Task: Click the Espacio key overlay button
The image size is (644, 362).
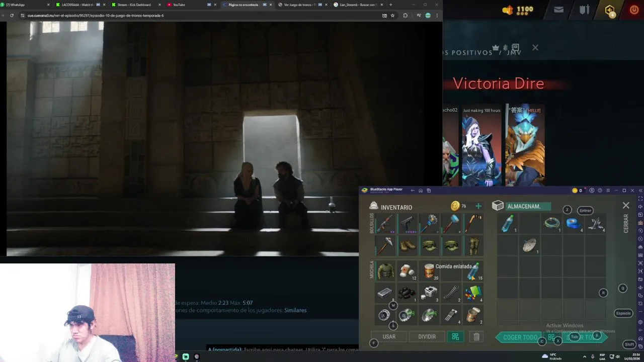Action: tap(623, 313)
